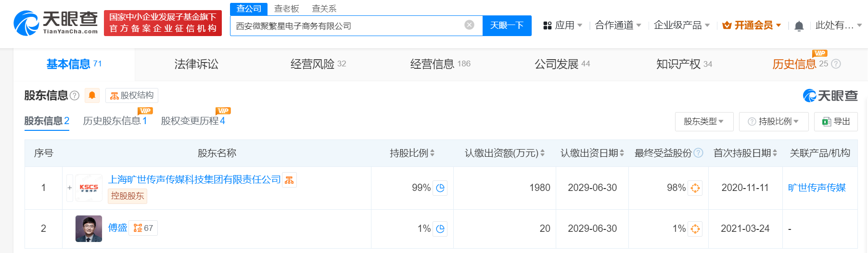Open the 傅盛 shareholder profile link

click(117, 228)
